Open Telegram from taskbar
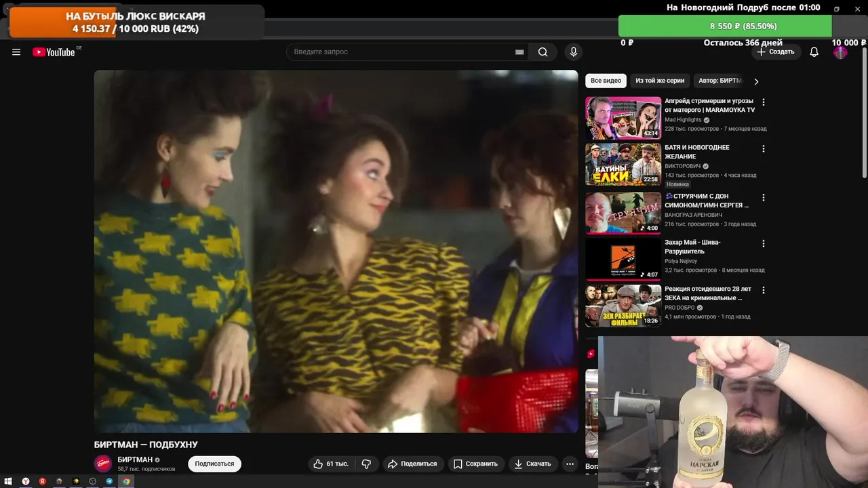The width and height of the screenshot is (868, 488). tap(109, 481)
